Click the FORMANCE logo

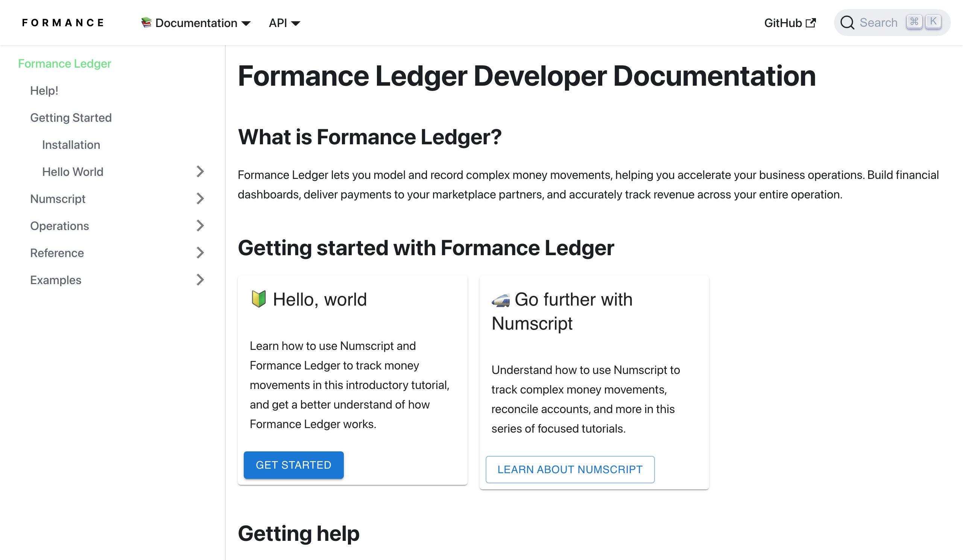(63, 23)
